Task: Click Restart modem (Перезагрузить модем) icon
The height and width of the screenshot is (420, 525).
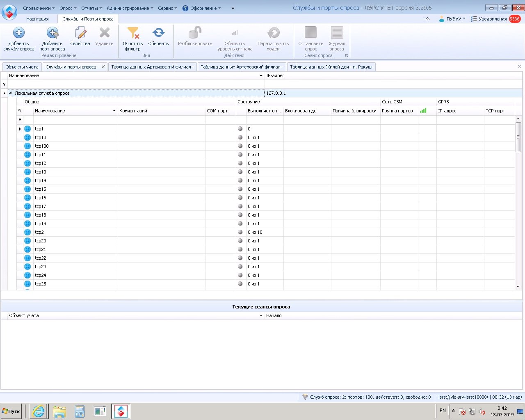Action: coord(273,33)
